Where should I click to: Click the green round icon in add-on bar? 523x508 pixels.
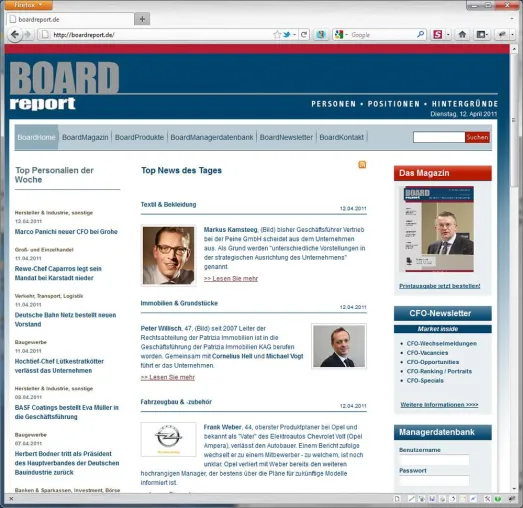click(498, 499)
